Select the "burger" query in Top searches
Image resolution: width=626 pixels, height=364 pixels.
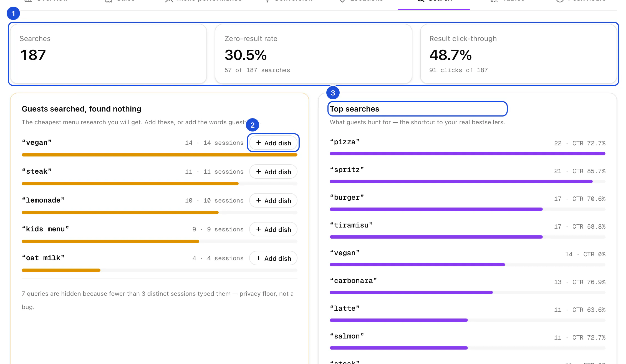(x=347, y=198)
